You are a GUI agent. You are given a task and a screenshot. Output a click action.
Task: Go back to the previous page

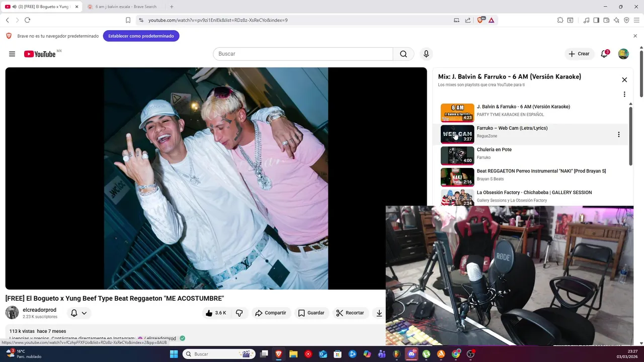7,20
